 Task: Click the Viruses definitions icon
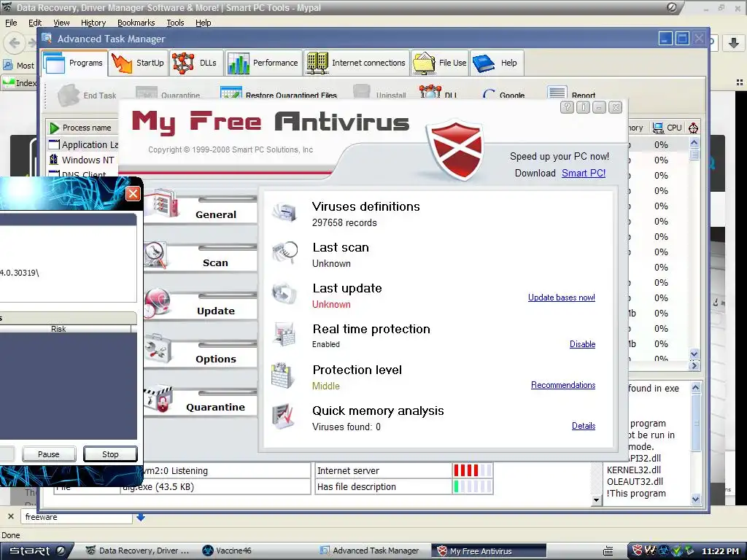pyautogui.click(x=285, y=211)
